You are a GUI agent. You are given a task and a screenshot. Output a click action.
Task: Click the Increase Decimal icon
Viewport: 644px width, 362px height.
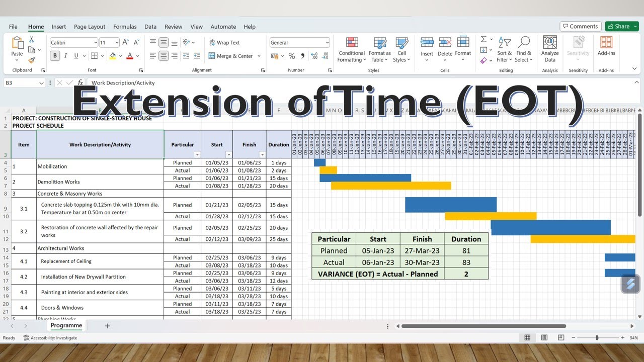pyautogui.click(x=315, y=56)
